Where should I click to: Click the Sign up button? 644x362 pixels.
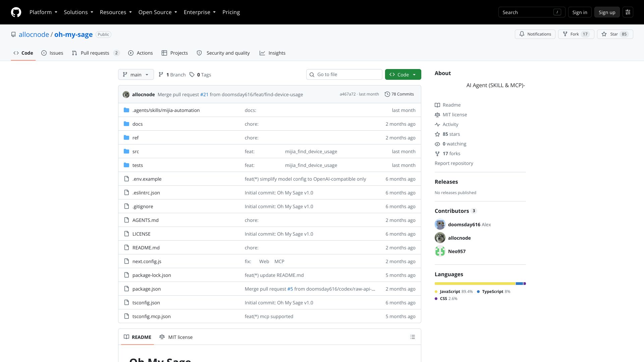pyautogui.click(x=607, y=12)
